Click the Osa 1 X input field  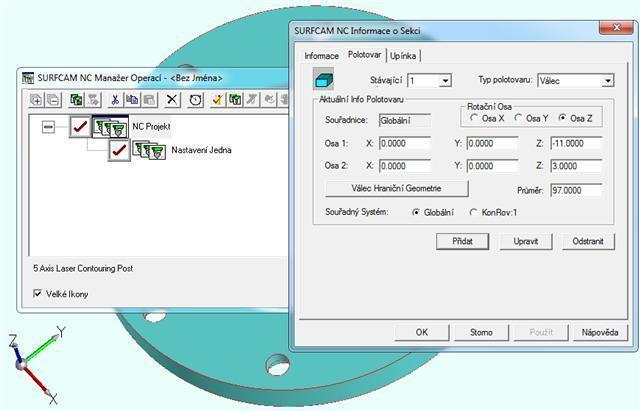click(404, 144)
